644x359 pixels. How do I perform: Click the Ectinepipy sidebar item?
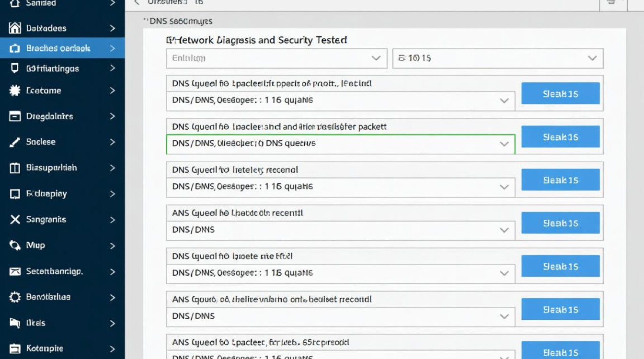pos(46,194)
